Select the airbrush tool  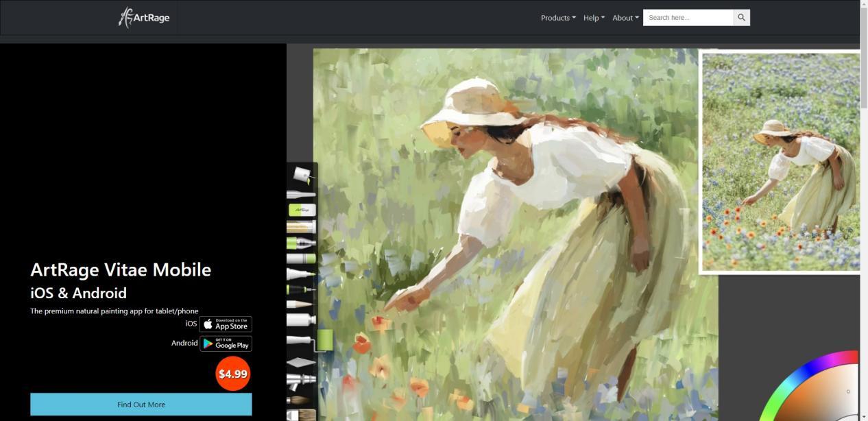301,381
